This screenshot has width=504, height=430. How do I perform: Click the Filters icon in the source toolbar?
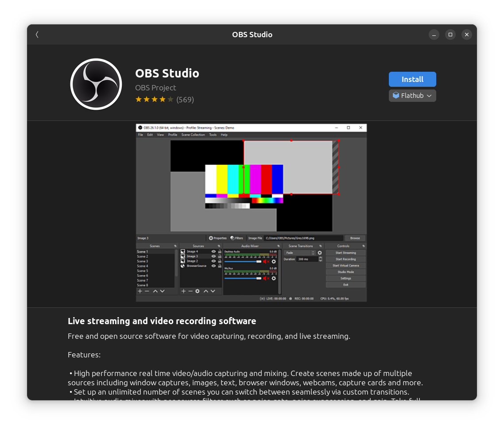point(233,238)
